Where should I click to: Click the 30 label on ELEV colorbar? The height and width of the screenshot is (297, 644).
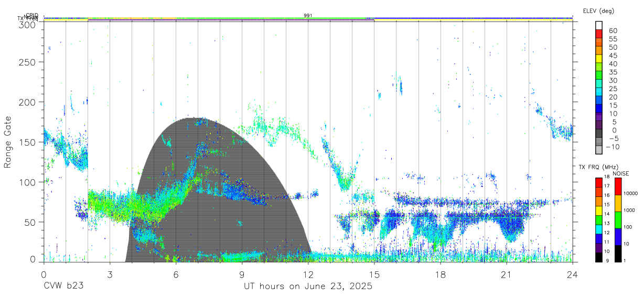pyautogui.click(x=613, y=80)
